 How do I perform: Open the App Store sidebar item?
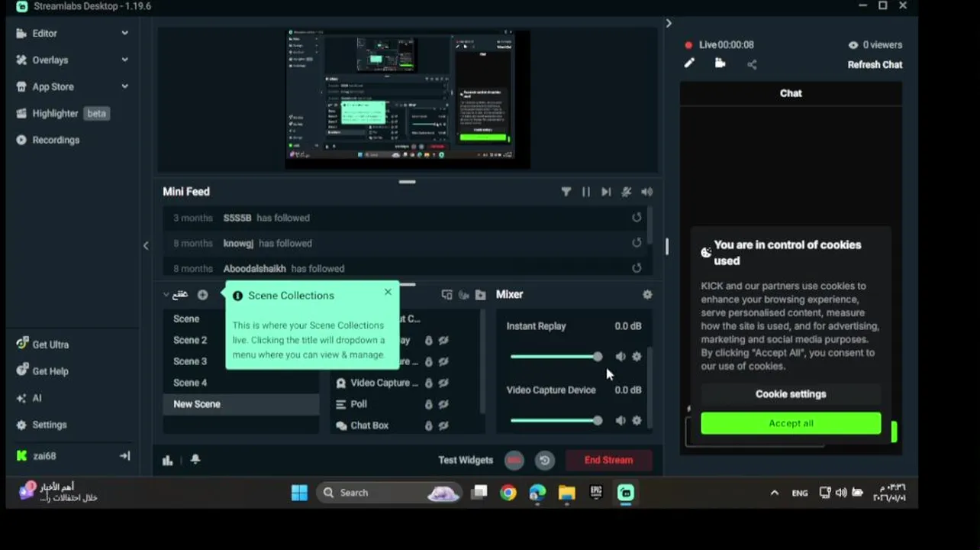(x=53, y=87)
